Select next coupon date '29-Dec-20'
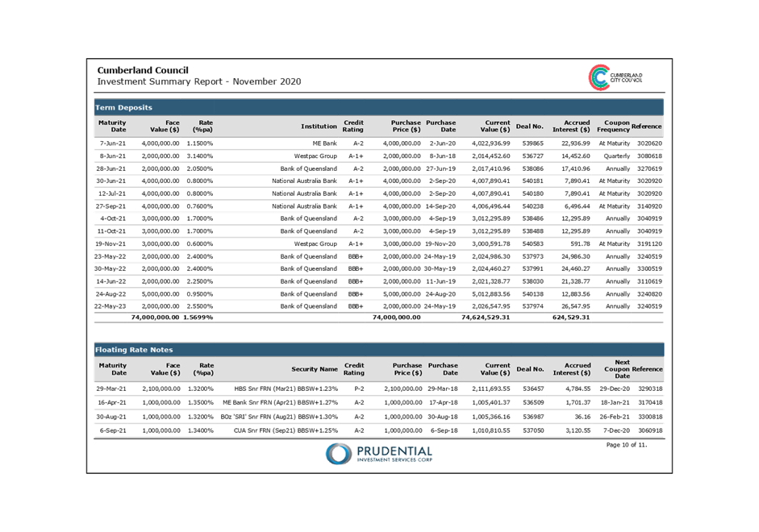This screenshot has height=532, width=759. tap(615, 389)
